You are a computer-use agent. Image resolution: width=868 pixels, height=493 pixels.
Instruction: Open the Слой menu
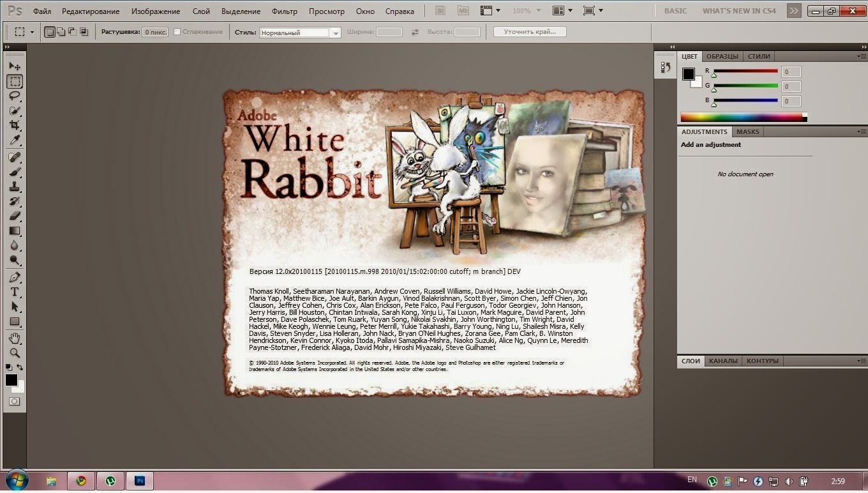[x=201, y=11]
